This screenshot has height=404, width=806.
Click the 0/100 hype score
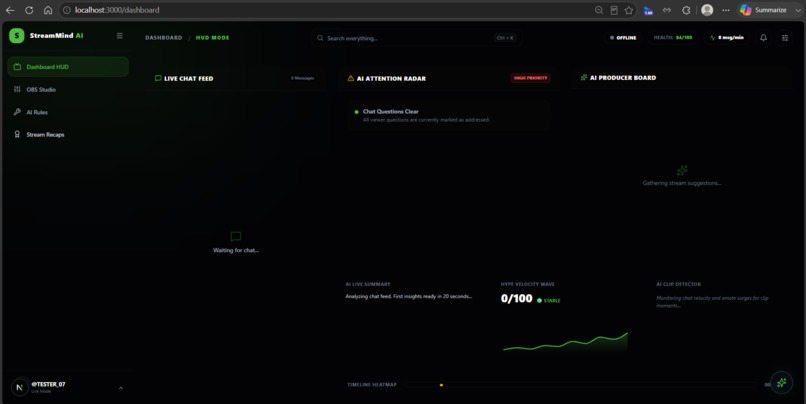517,299
